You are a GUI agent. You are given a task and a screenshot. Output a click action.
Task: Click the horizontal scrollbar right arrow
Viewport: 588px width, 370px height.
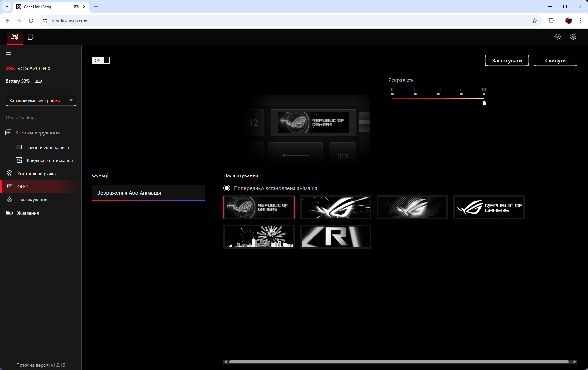click(575, 362)
